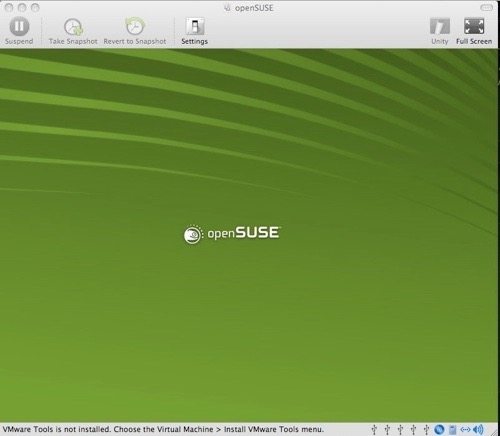500x436 pixels.
Task: Click the leftmost USB device status icon
Action: pos(374,430)
